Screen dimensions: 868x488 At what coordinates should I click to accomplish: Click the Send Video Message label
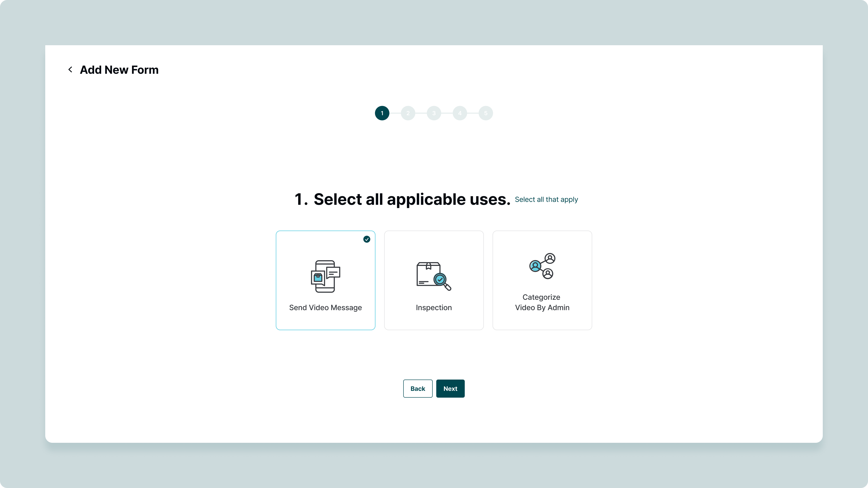325,307
